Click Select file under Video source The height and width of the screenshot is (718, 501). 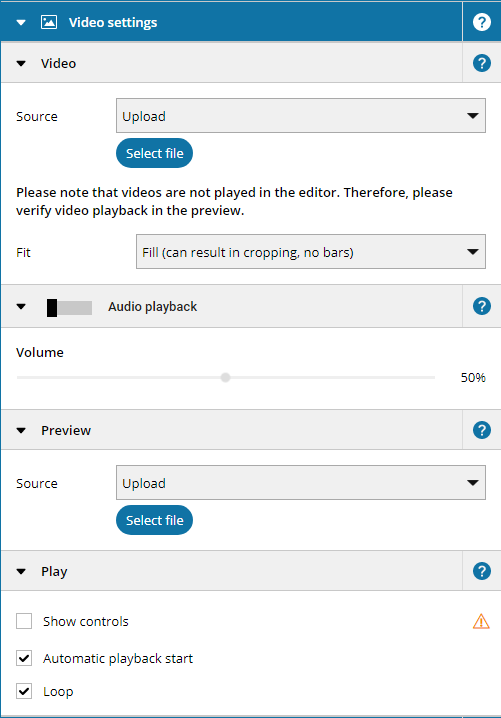tap(154, 153)
